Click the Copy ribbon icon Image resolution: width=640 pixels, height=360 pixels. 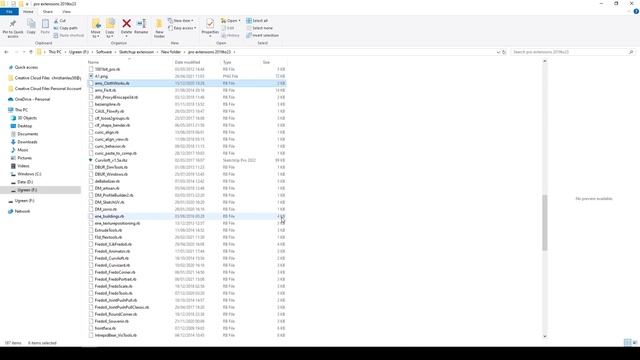(x=31, y=24)
